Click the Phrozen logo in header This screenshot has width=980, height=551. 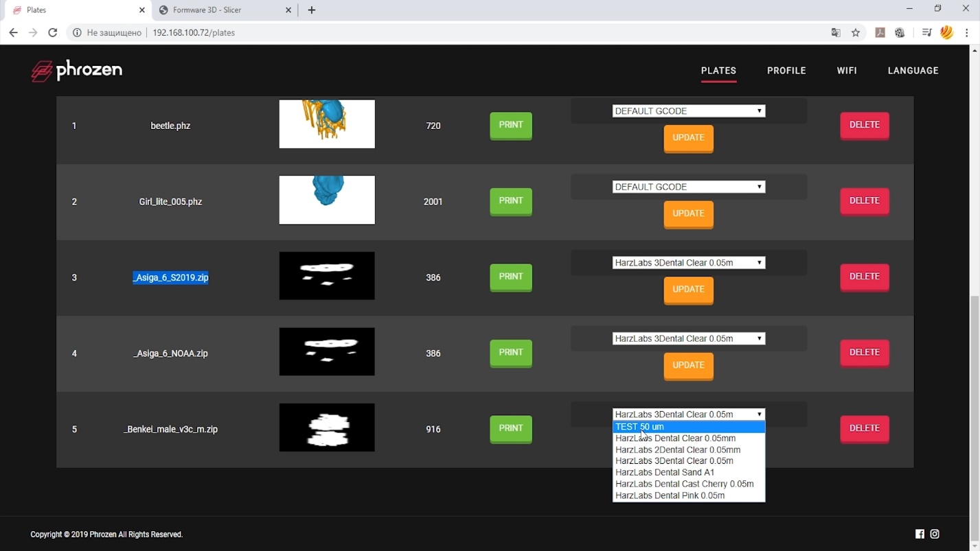[76, 71]
